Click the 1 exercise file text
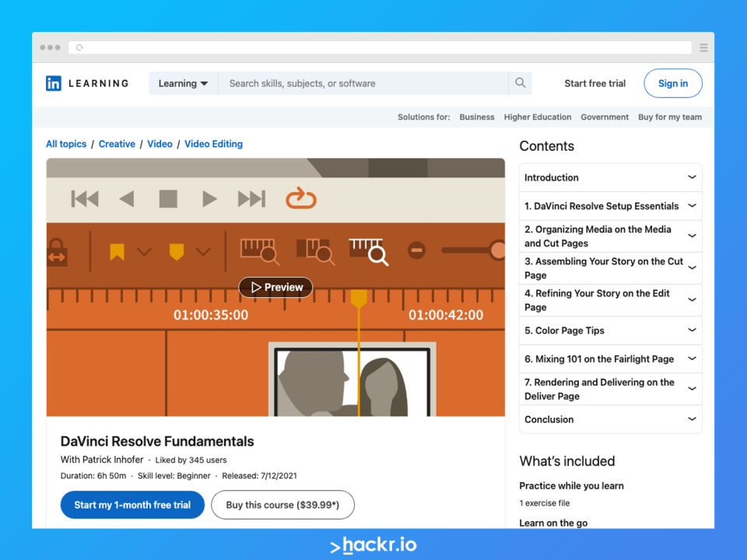The width and height of the screenshot is (747, 560). click(545, 503)
